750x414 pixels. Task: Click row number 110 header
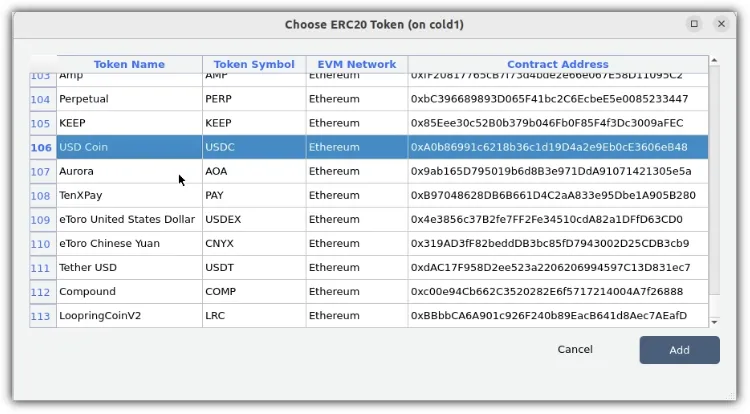coord(43,243)
